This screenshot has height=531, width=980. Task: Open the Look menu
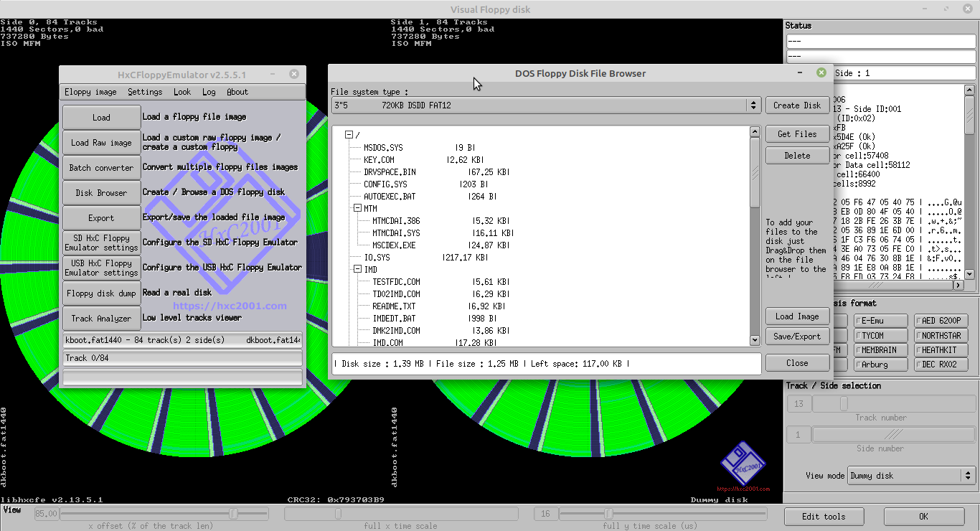coord(182,92)
